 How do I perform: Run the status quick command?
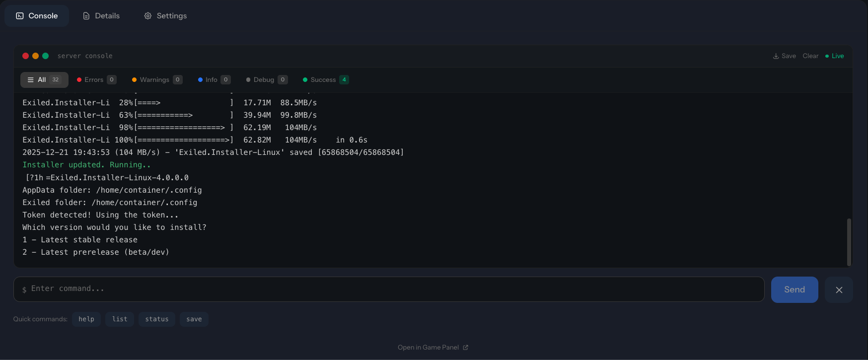(157, 319)
